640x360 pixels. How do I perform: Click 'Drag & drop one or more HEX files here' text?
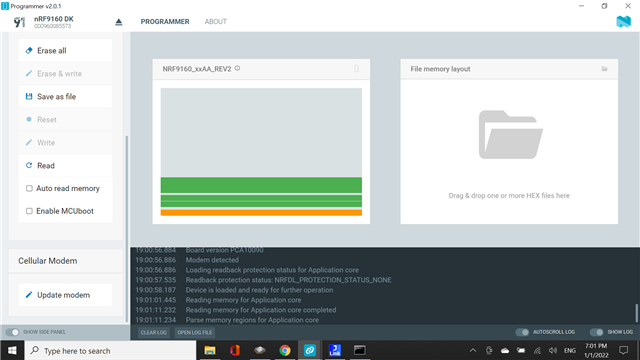[509, 196]
